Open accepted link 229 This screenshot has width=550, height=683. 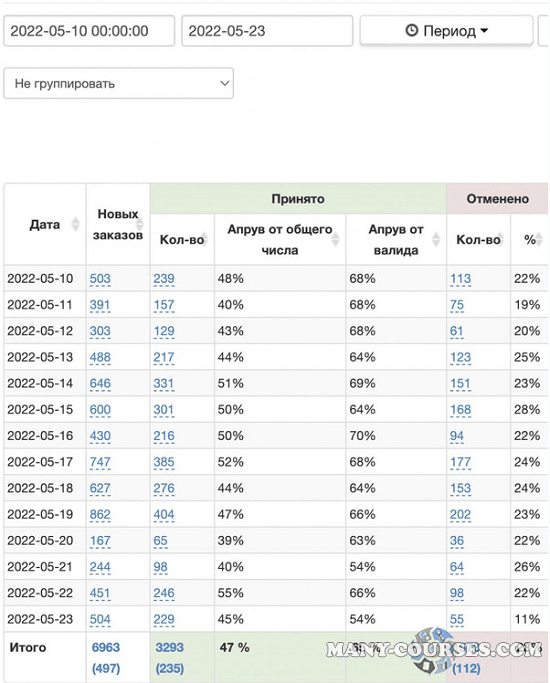pyautogui.click(x=164, y=619)
